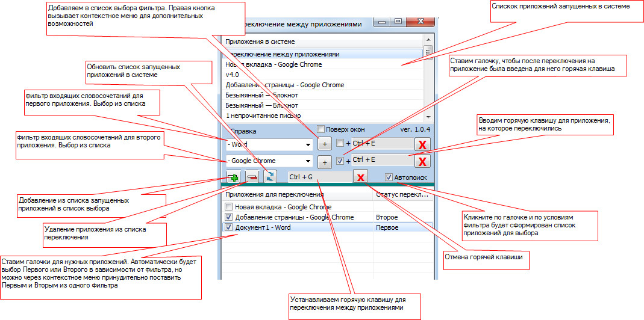Uncheck the Документ1 - Word checkbox

[x=229, y=227]
